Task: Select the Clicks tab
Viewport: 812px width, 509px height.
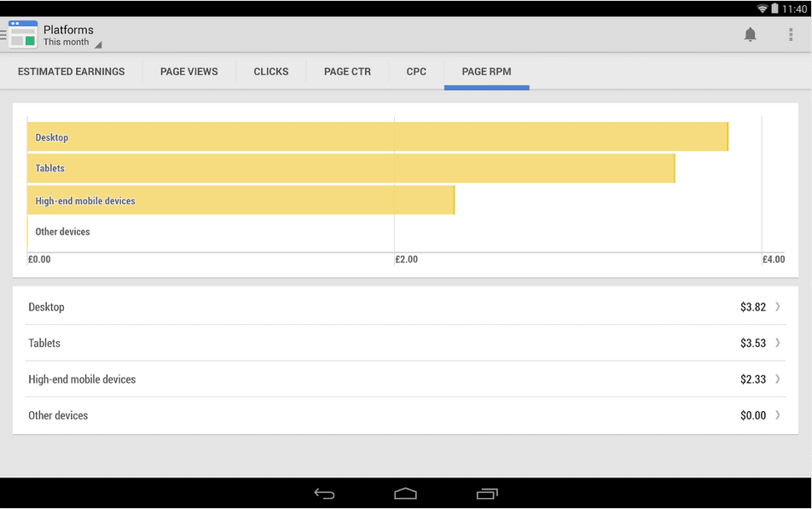Action: 271,72
